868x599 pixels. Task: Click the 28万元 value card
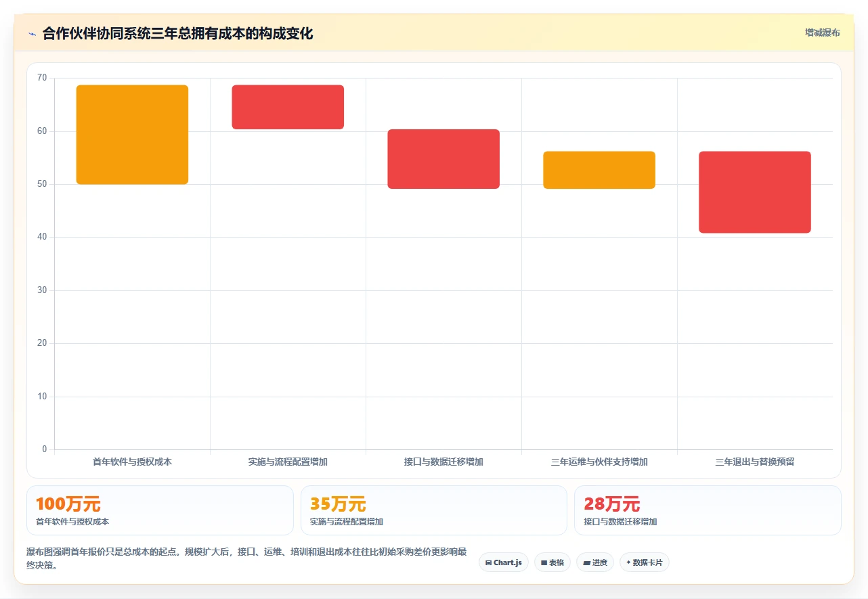tap(708, 510)
